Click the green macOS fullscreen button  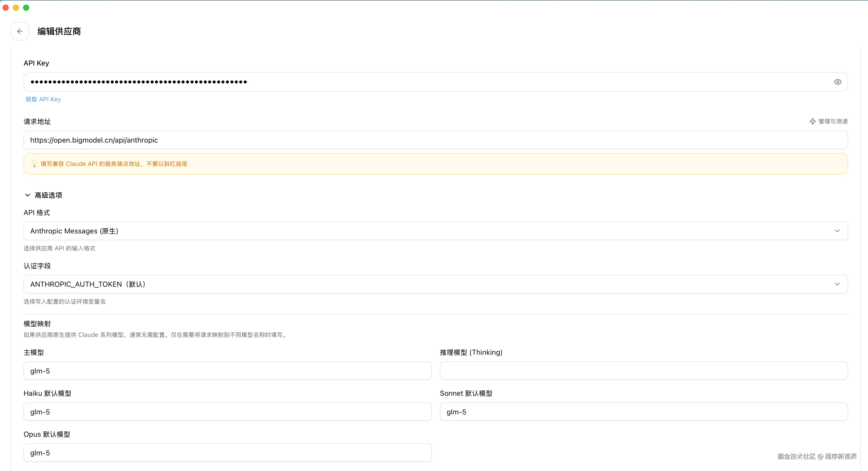pyautogui.click(x=26, y=8)
